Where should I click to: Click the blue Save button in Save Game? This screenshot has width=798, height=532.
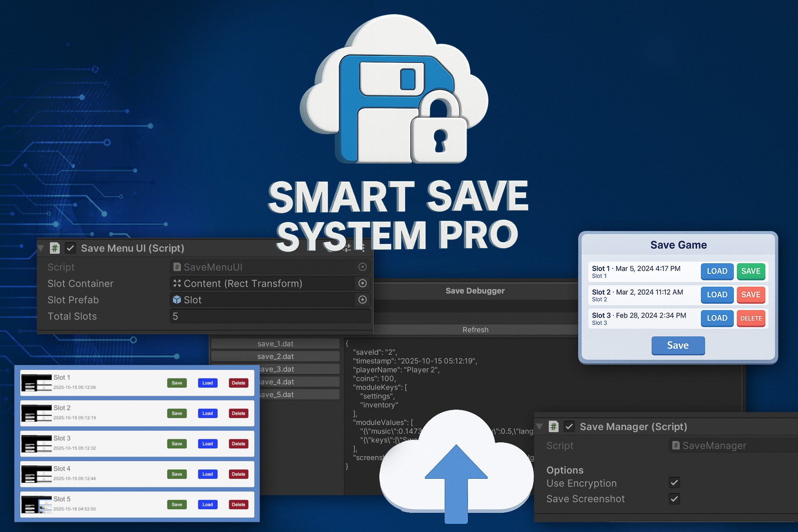pyautogui.click(x=678, y=345)
